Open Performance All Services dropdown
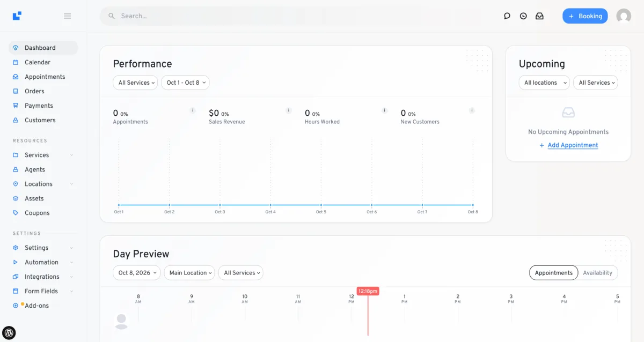The image size is (644, 342). click(x=135, y=83)
